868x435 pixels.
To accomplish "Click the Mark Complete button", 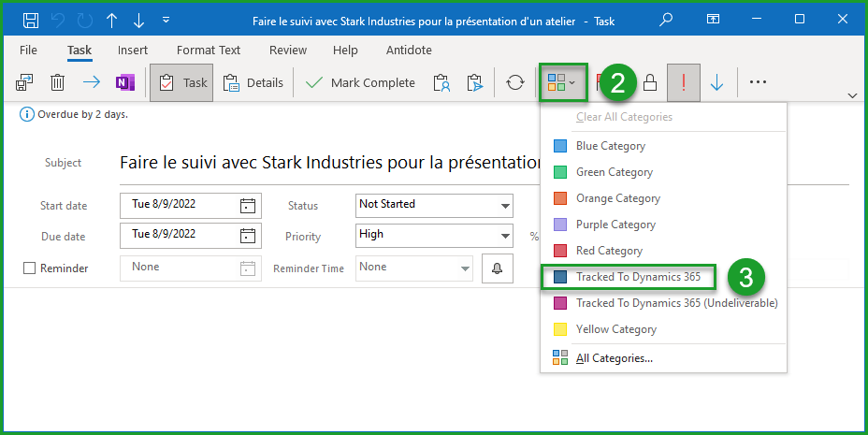I will [362, 82].
